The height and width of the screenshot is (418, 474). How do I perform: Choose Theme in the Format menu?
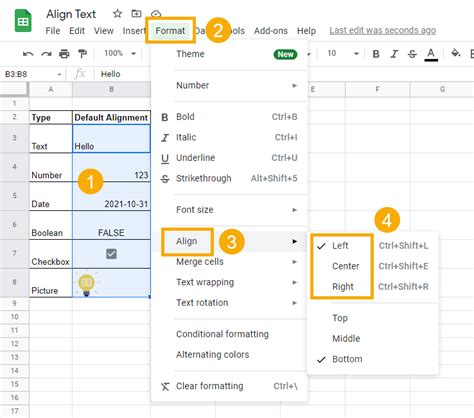229,54
